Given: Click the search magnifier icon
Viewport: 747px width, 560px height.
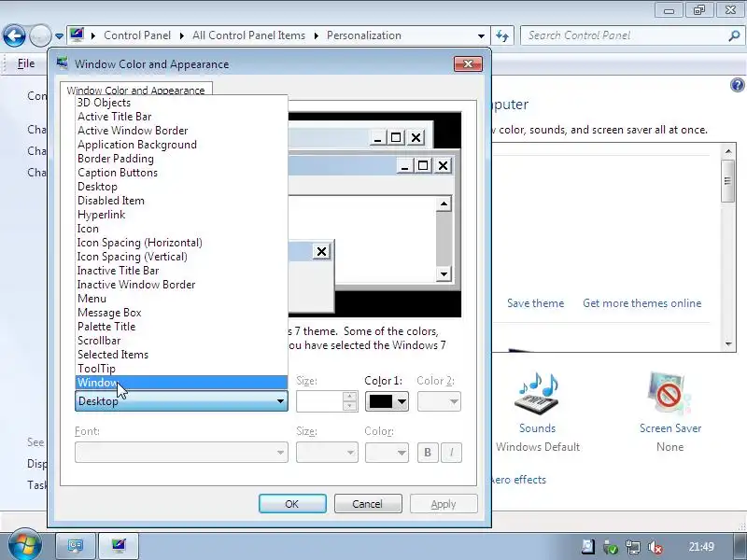Looking at the screenshot, I should tap(734, 35).
